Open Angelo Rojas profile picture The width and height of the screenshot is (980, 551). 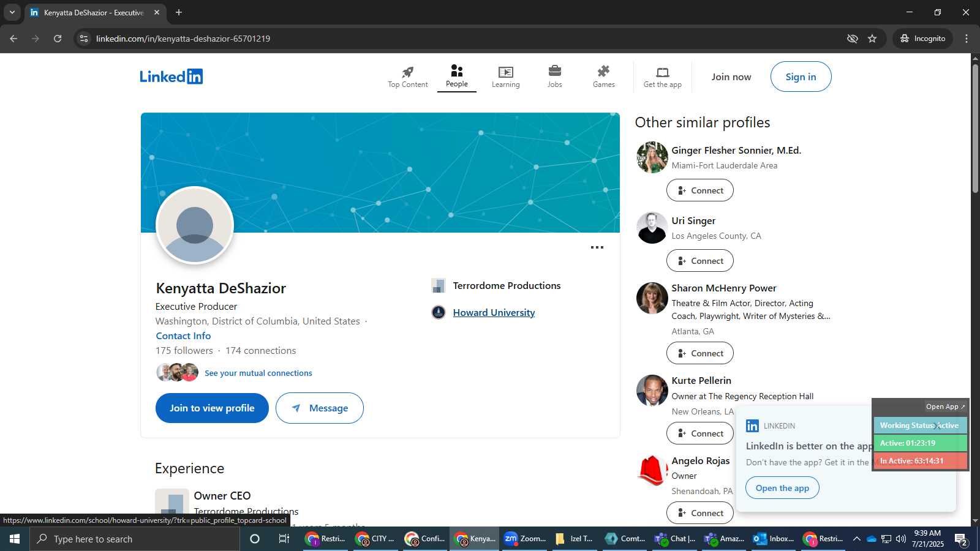point(652,471)
